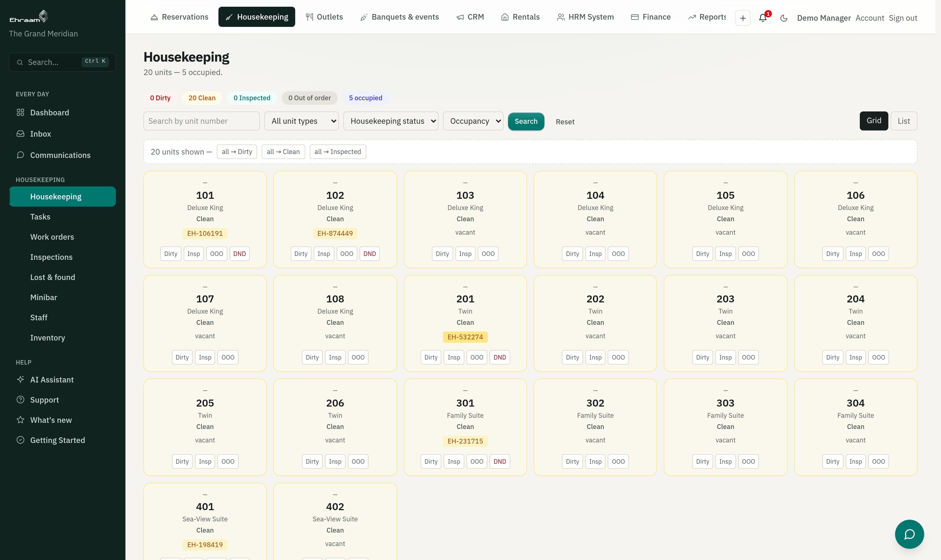Mark room 204 as OOO
This screenshot has height=560, width=941.
tap(878, 357)
